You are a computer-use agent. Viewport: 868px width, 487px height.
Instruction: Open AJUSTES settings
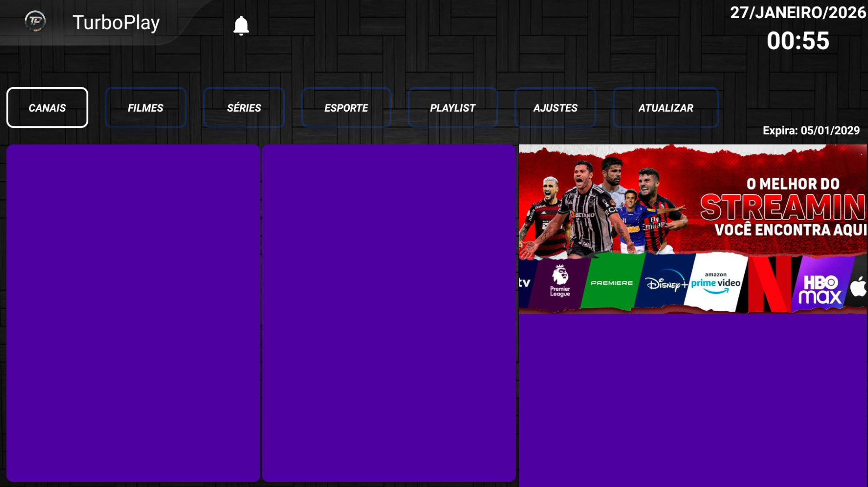[555, 107]
